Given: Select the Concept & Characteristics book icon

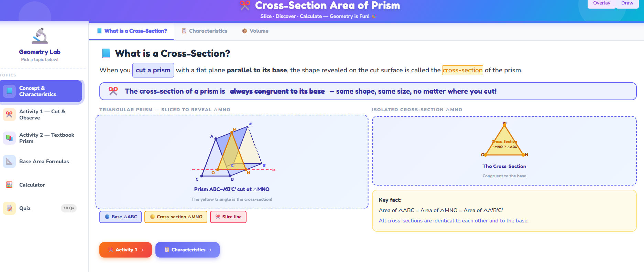Looking at the screenshot, I should tap(9, 91).
